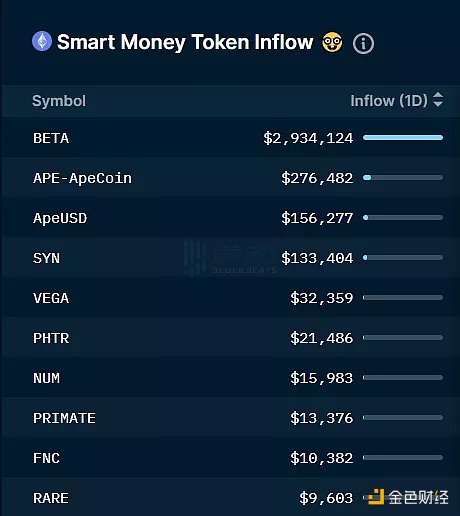Click the $2,934,124 inflow value

tap(308, 138)
